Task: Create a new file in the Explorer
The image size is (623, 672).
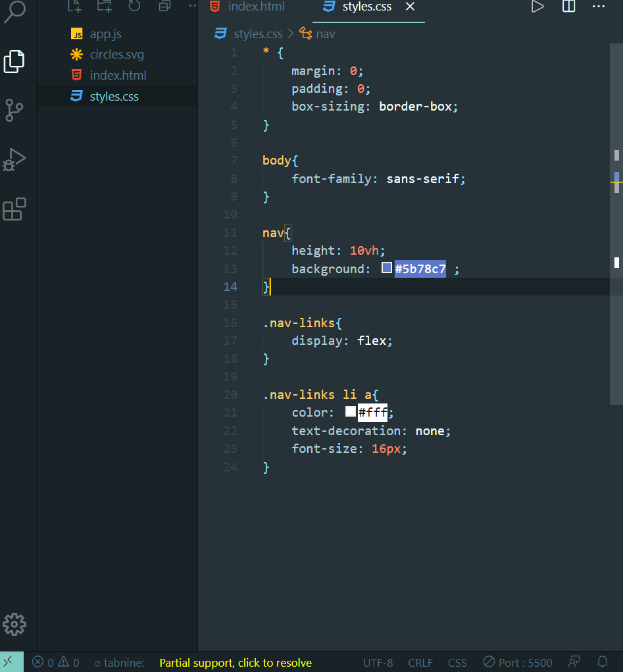Action: pyautogui.click(x=74, y=7)
